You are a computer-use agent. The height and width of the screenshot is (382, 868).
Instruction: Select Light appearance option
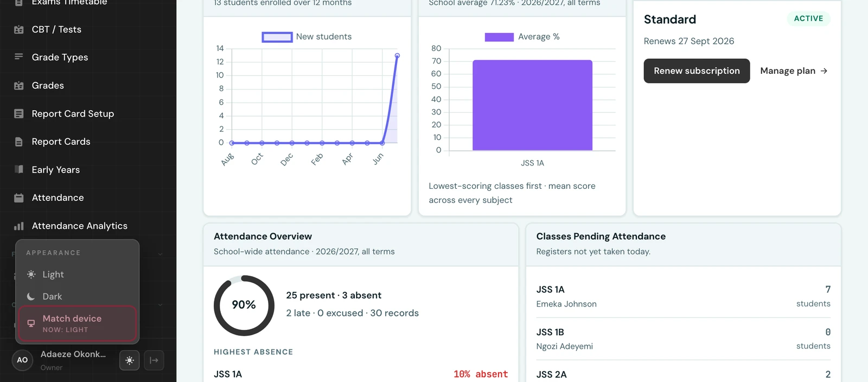(x=77, y=275)
